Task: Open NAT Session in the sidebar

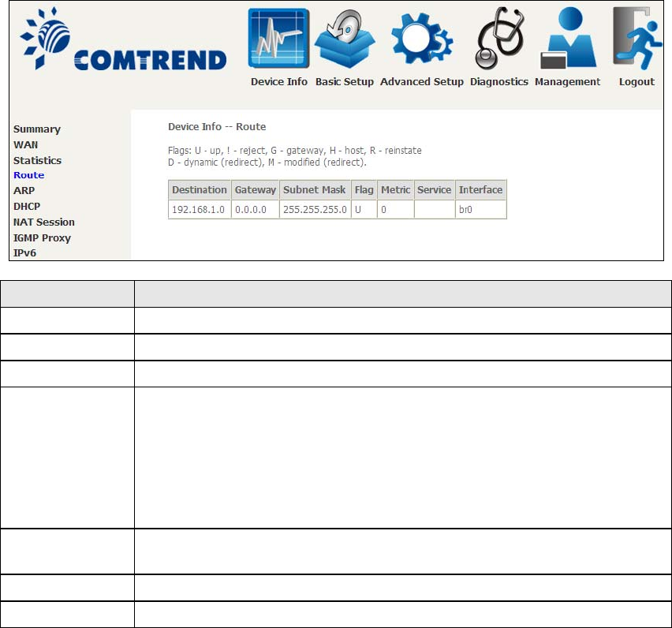Action: pos(43,222)
